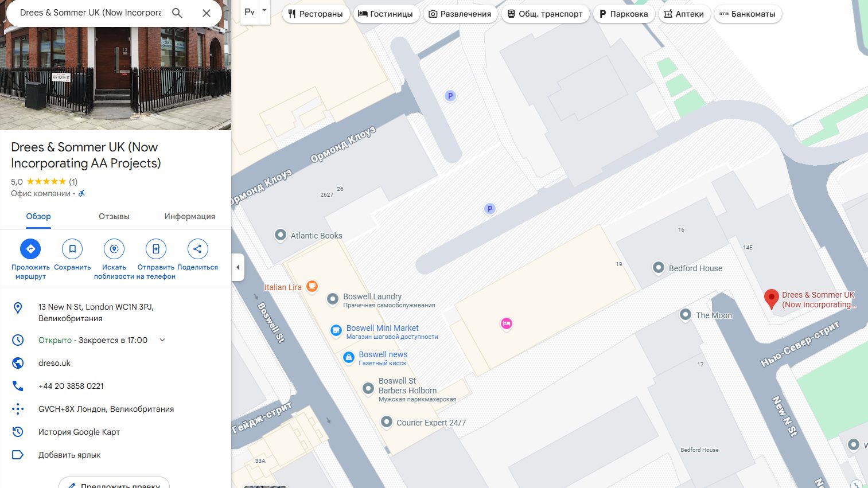Expand the opening hours chevron

coord(162,340)
